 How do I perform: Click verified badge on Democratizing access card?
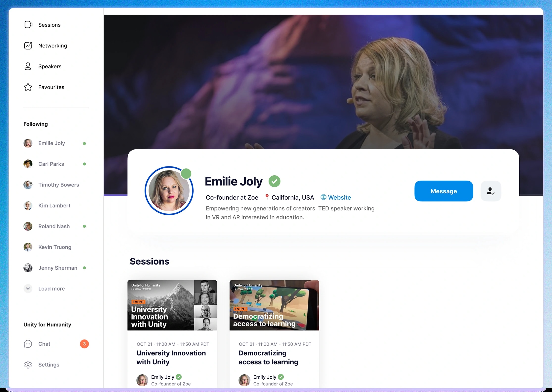[x=281, y=377]
